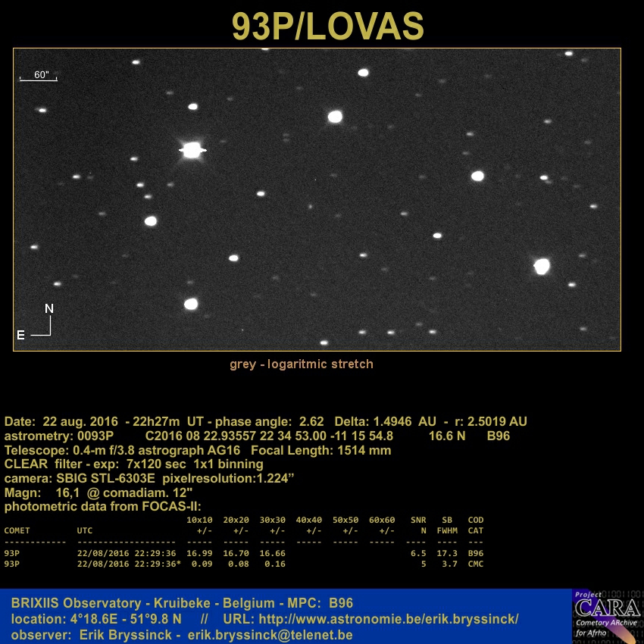Click the 'Magn: 16,1 @ comadiam. 12"' line
The width and height of the screenshot is (644, 644).
pos(98,492)
